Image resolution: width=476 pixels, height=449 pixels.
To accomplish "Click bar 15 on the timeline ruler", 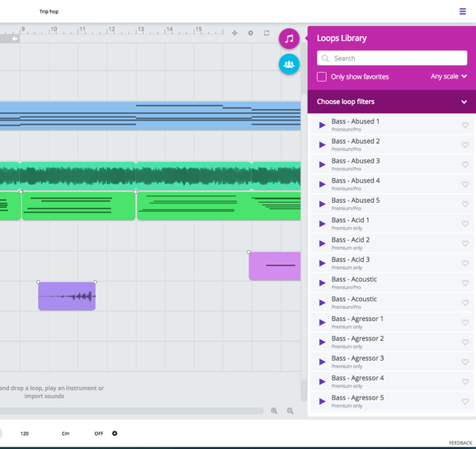I will [198, 29].
